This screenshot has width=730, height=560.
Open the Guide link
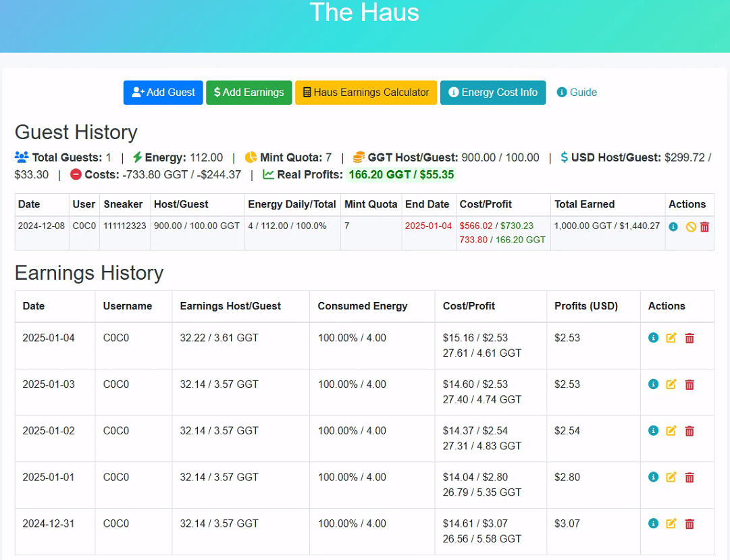click(x=577, y=93)
